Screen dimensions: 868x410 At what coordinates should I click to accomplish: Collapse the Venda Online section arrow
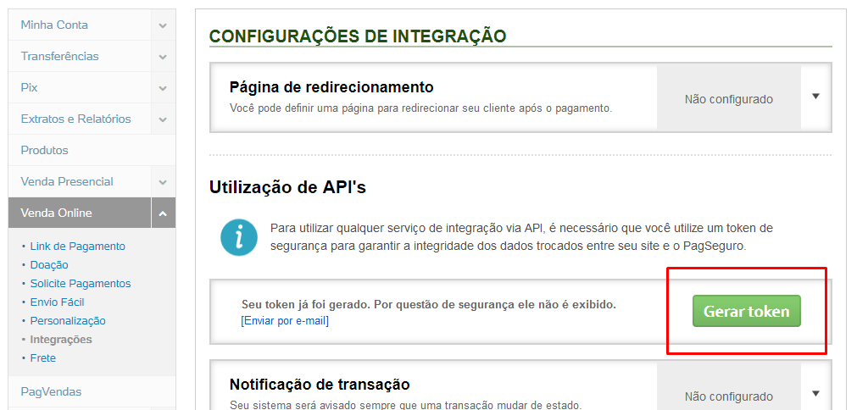click(x=163, y=213)
